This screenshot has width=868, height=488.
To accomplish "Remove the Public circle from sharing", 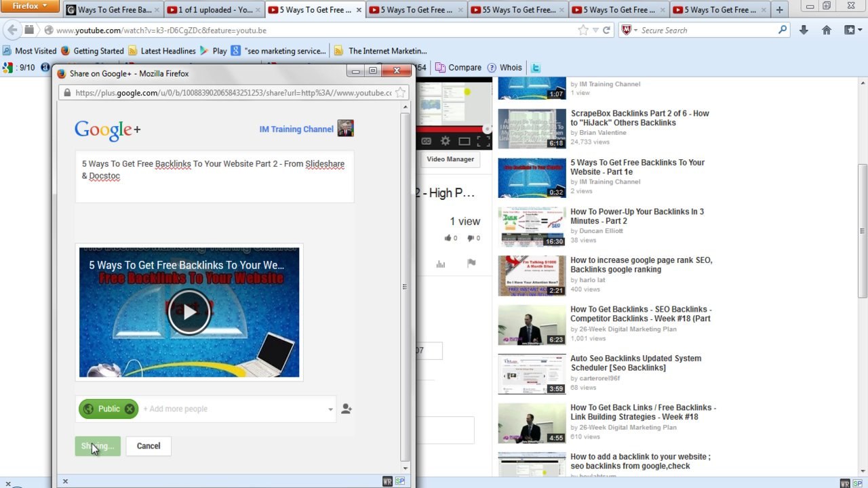I will 130,409.
